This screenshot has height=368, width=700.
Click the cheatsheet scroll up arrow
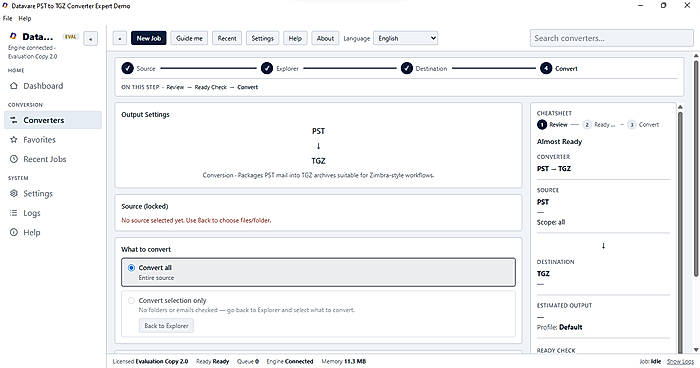680,107
